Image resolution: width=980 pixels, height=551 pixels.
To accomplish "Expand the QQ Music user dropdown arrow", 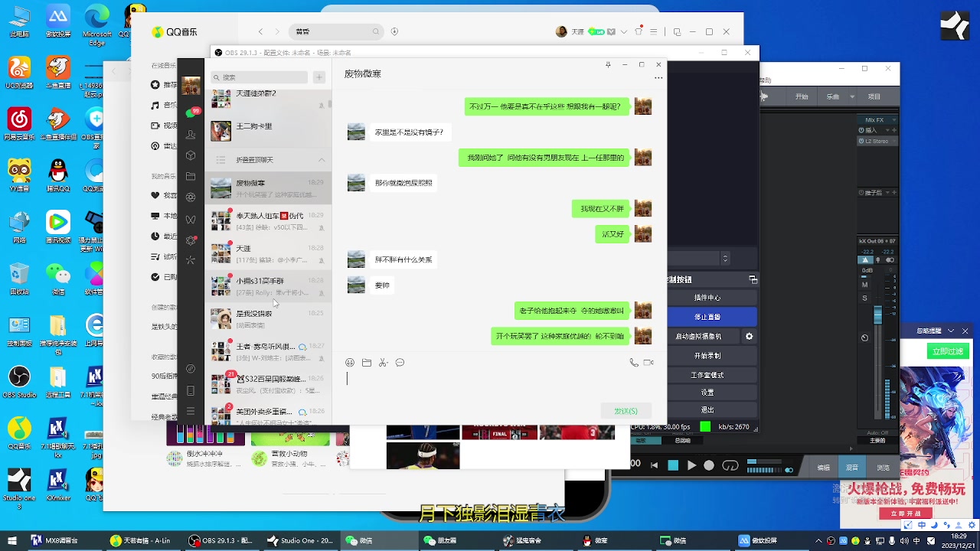I will coord(625,32).
